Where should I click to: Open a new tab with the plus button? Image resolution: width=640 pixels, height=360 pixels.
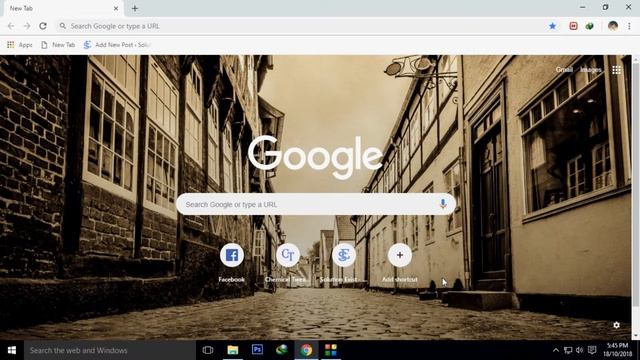(135, 8)
